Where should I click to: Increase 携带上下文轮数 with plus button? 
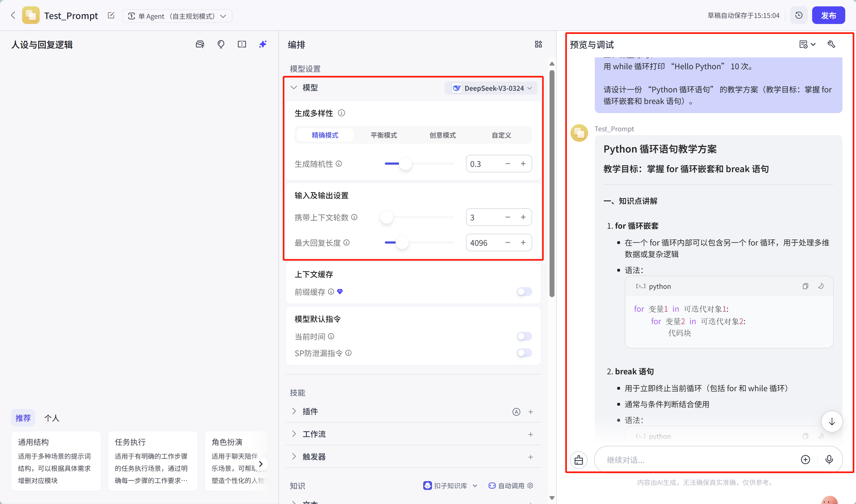coord(523,217)
